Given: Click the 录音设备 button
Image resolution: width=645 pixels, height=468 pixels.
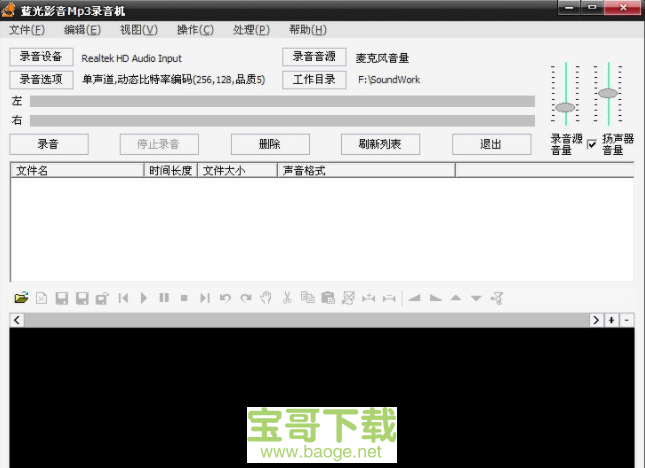Looking at the screenshot, I should point(41,57).
